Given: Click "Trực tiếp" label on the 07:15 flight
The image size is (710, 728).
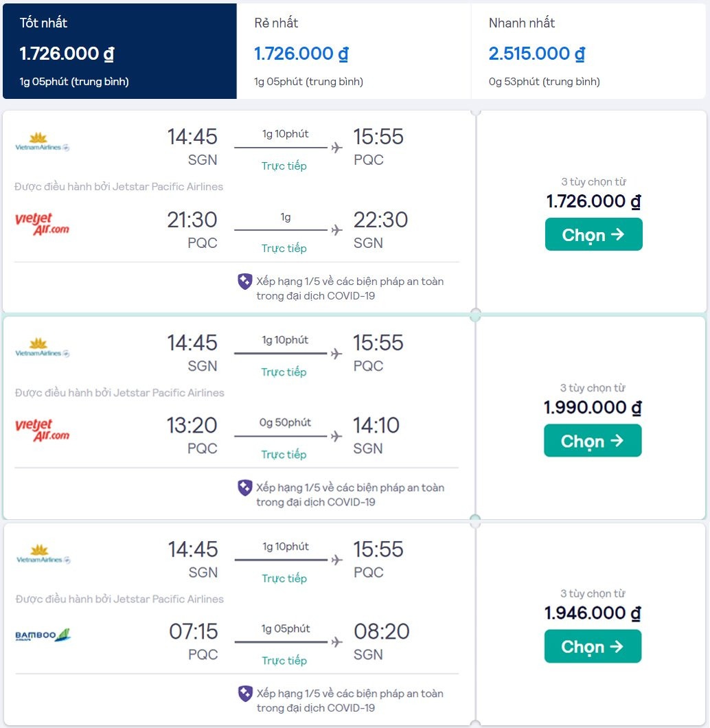Looking at the screenshot, I should tap(284, 661).
